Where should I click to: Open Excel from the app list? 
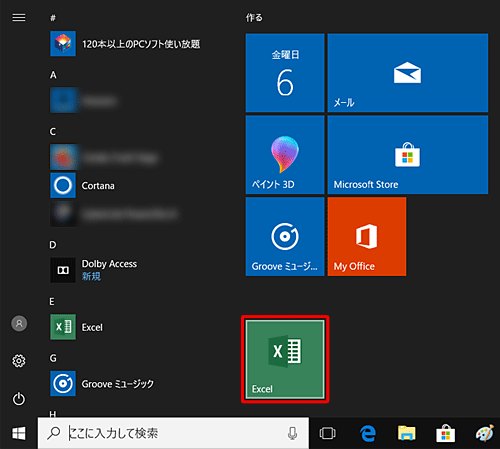coord(77,327)
